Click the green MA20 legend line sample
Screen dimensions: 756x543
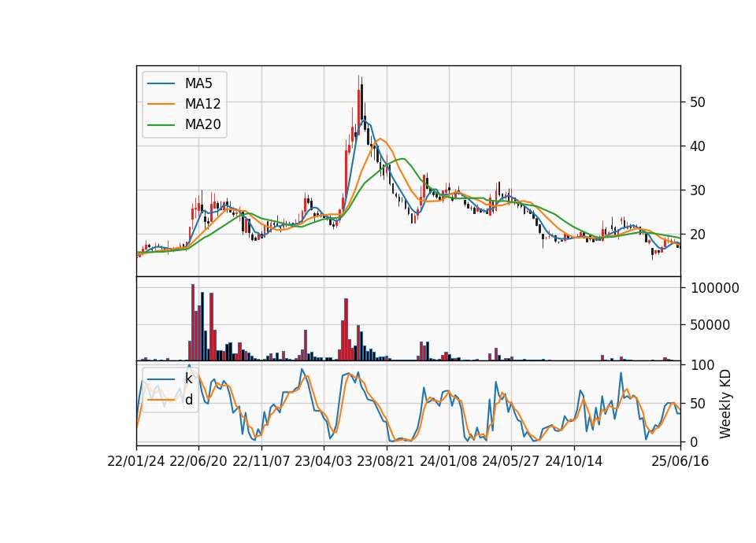click(161, 125)
